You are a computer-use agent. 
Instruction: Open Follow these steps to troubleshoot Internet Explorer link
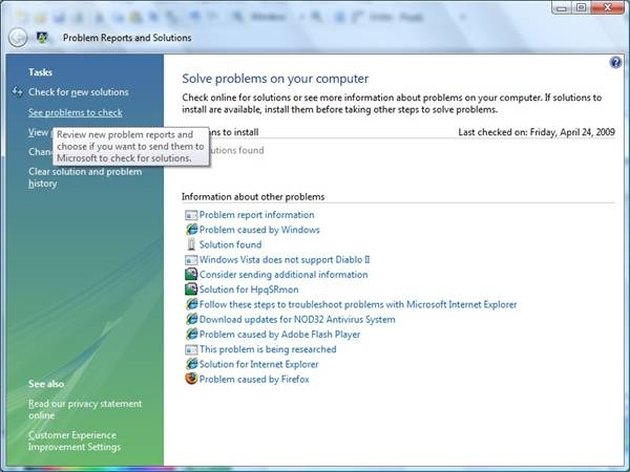pyautogui.click(x=358, y=304)
